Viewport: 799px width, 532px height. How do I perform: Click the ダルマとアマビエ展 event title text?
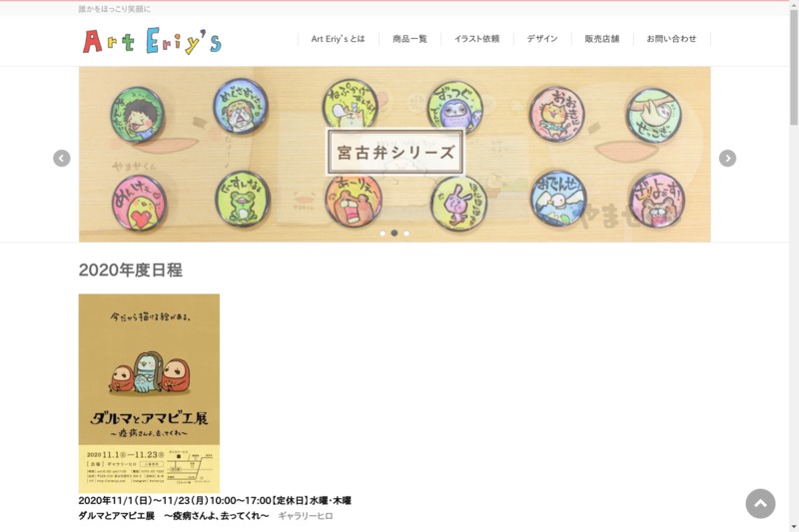pyautogui.click(x=117, y=516)
